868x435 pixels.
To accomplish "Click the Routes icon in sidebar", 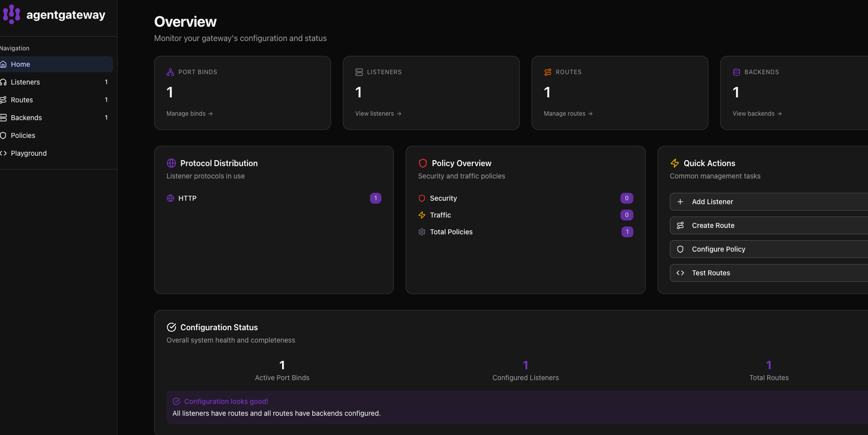I will (3, 100).
